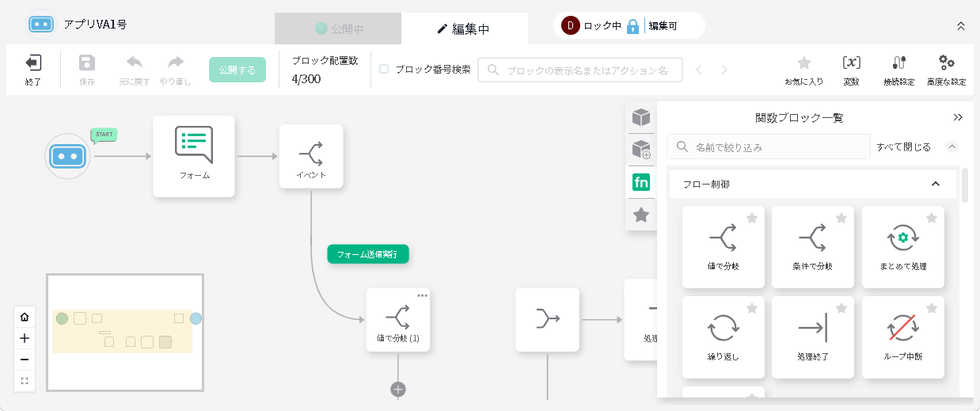This screenshot has height=411, width=980.
Task: Collapse the top header with double chevron
Action: click(961, 26)
